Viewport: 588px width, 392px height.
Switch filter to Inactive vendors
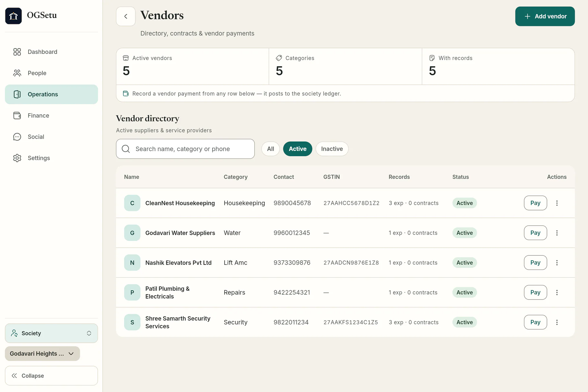pos(332,149)
